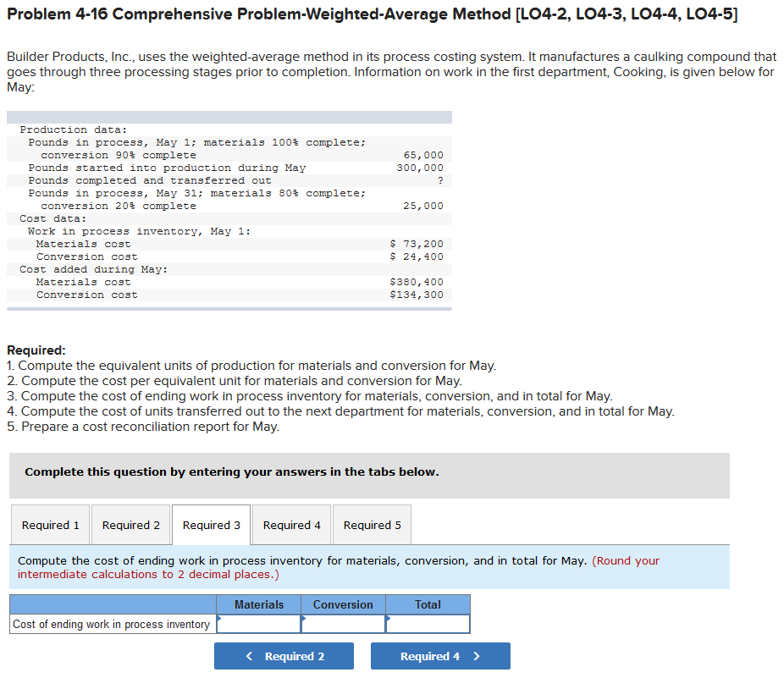Click the $380,400 materials cost added
This screenshot has height=689, width=784.
[417, 282]
